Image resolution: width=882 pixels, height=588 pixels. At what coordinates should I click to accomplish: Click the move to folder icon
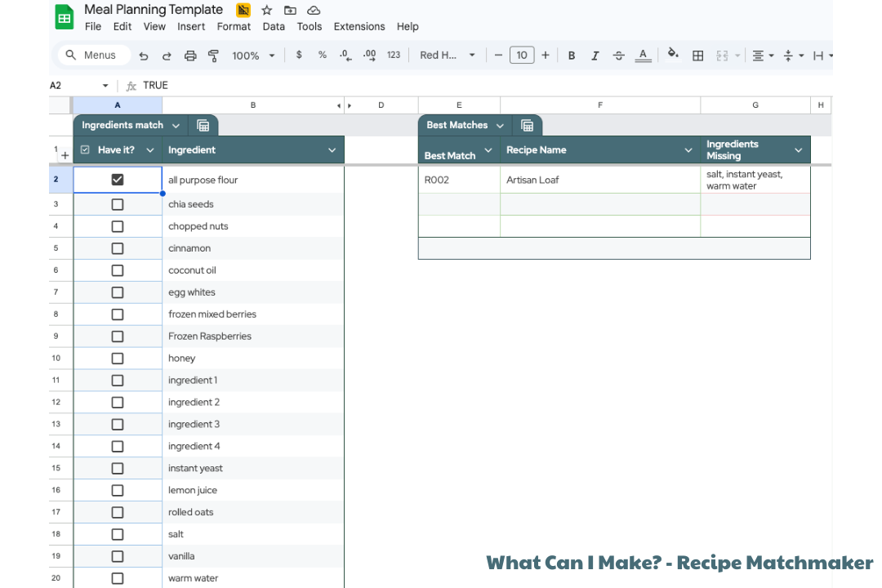(x=290, y=10)
